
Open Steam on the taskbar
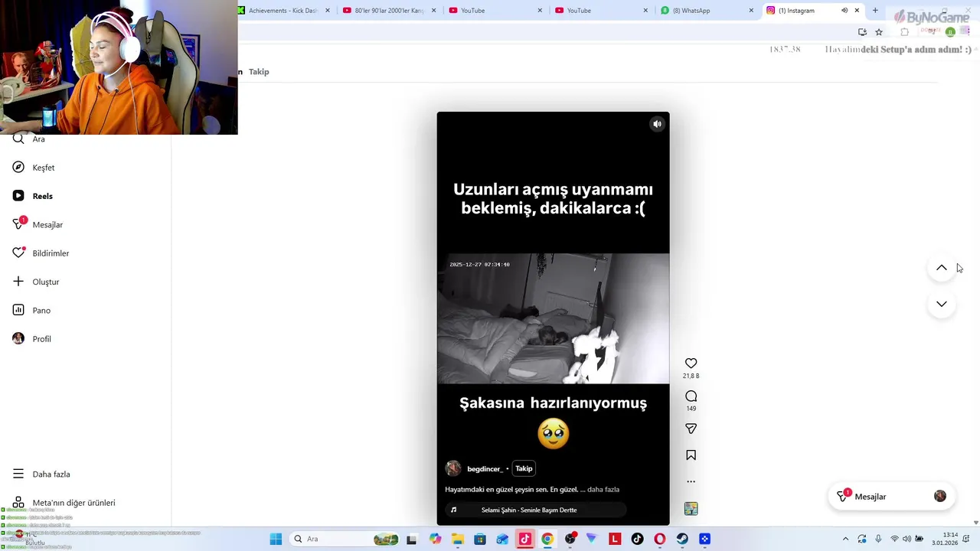click(682, 540)
